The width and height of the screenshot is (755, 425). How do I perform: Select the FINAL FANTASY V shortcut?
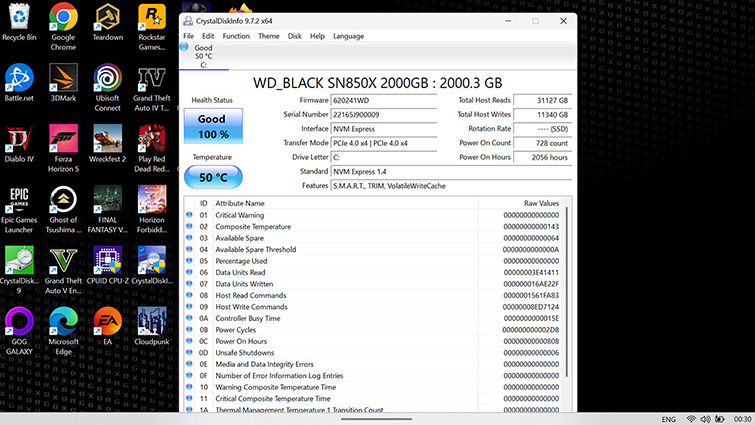107,210
